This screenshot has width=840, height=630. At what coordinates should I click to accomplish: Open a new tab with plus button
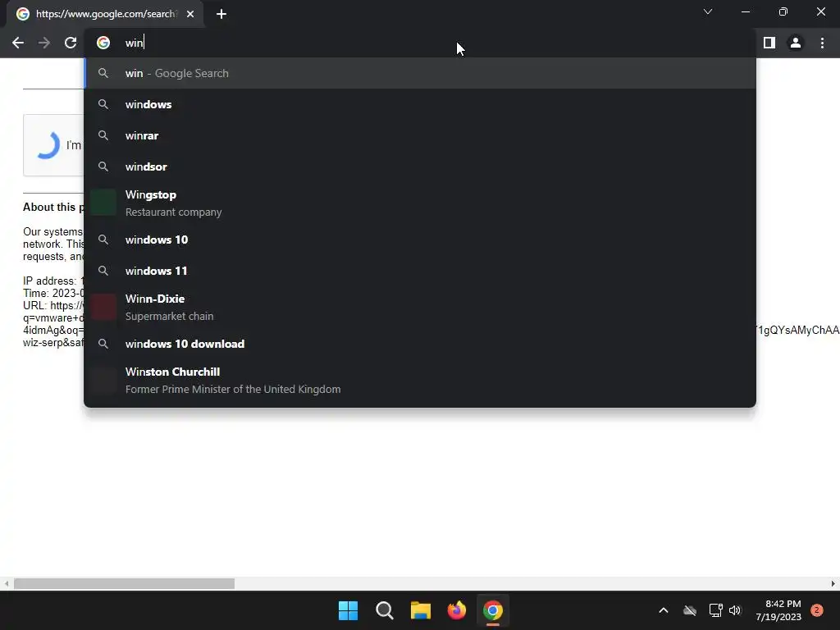tap(221, 14)
